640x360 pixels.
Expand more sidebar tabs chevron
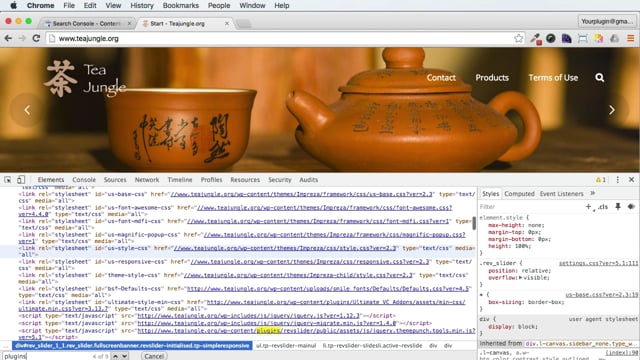593,193
